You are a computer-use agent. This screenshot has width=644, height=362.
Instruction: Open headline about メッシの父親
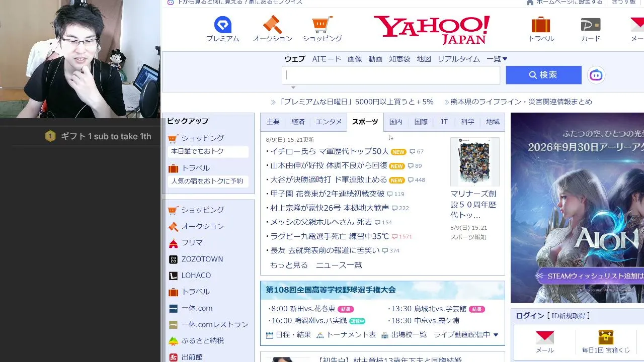[x=321, y=222]
